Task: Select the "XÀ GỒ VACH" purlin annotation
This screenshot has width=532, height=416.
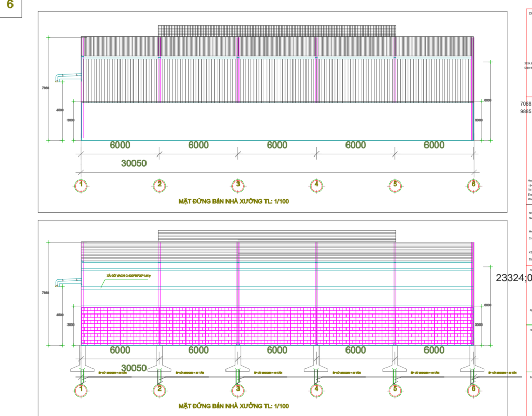Action: 129,276
